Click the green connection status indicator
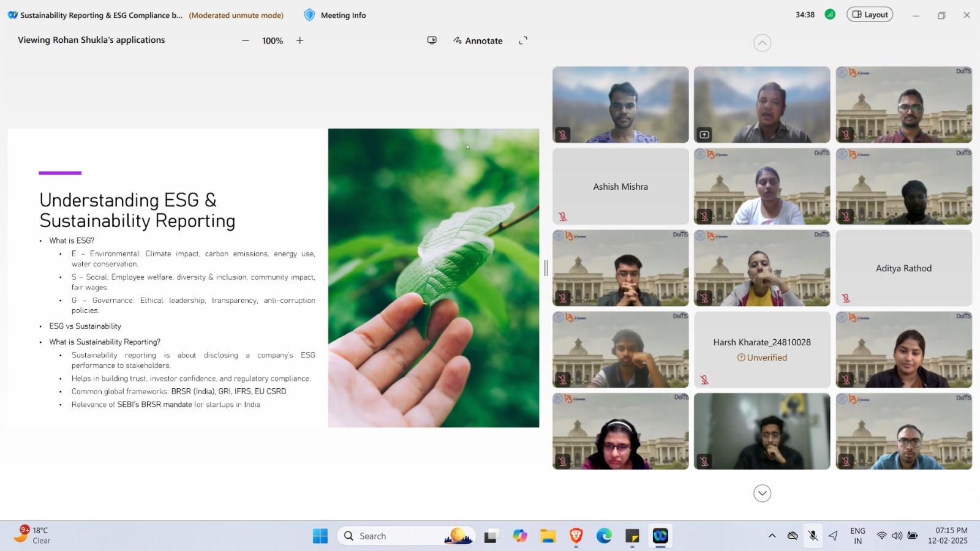Image resolution: width=980 pixels, height=551 pixels. click(x=830, y=15)
